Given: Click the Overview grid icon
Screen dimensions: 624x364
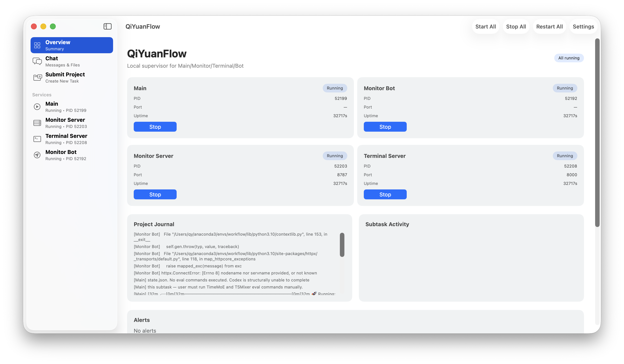Looking at the screenshot, I should 37,45.
